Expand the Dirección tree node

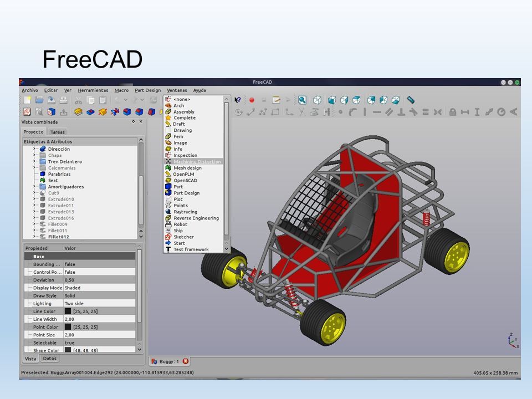[34, 149]
